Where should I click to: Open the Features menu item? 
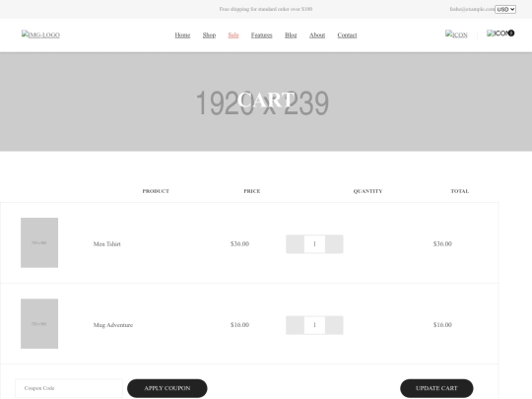262,34
